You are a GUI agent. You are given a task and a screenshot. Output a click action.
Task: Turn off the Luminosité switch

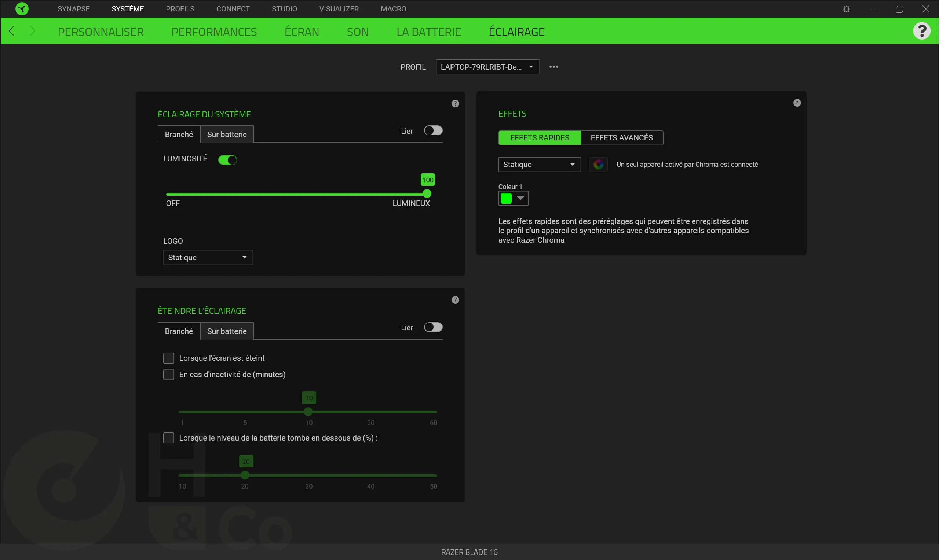click(x=228, y=160)
